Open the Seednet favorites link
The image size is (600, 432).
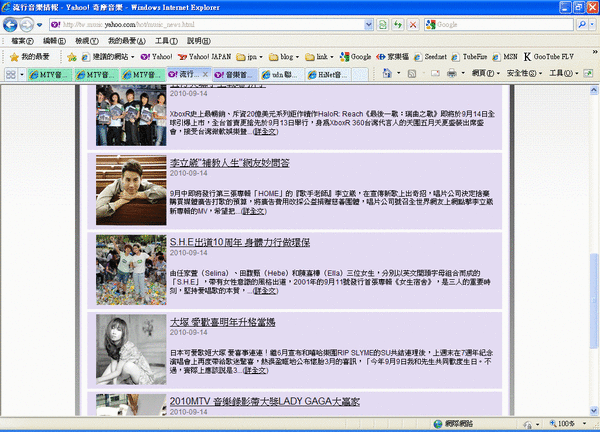(x=430, y=57)
